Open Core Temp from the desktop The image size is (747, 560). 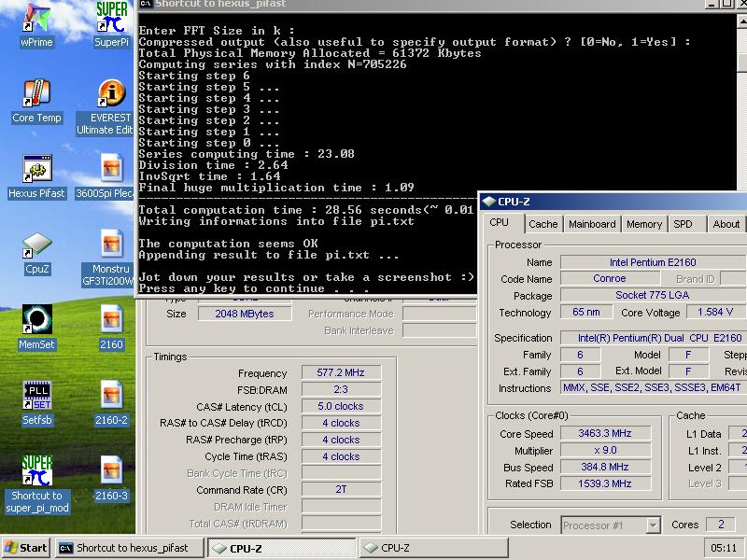click(36, 101)
